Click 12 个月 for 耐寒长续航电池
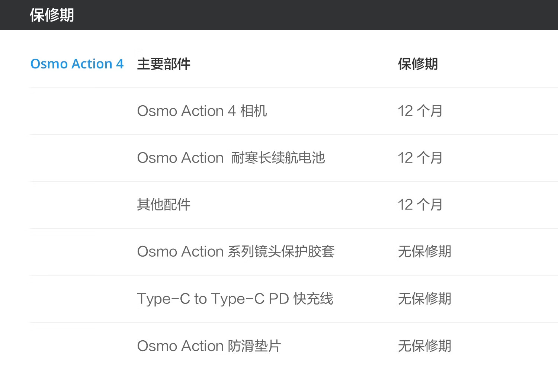This screenshot has width=558, height=392. coord(420,158)
